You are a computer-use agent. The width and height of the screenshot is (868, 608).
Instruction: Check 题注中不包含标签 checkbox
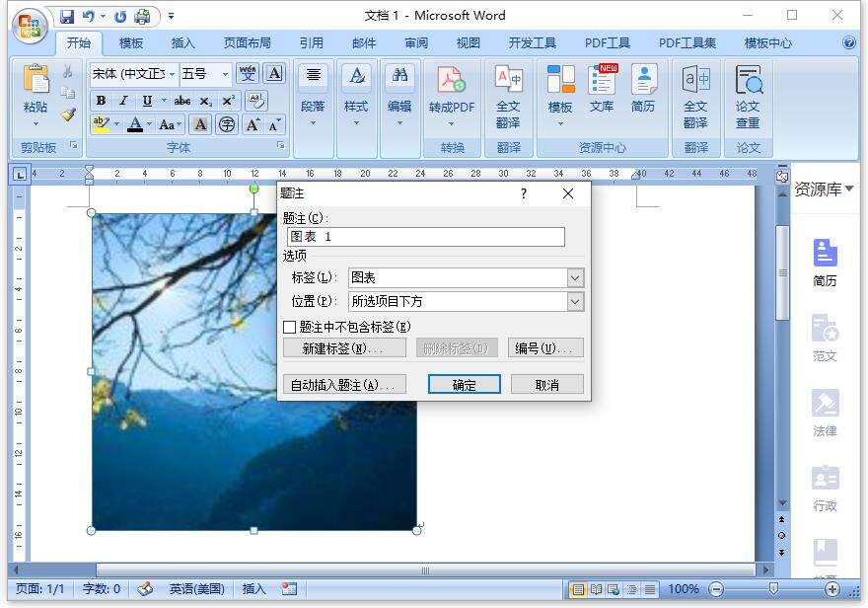click(289, 328)
